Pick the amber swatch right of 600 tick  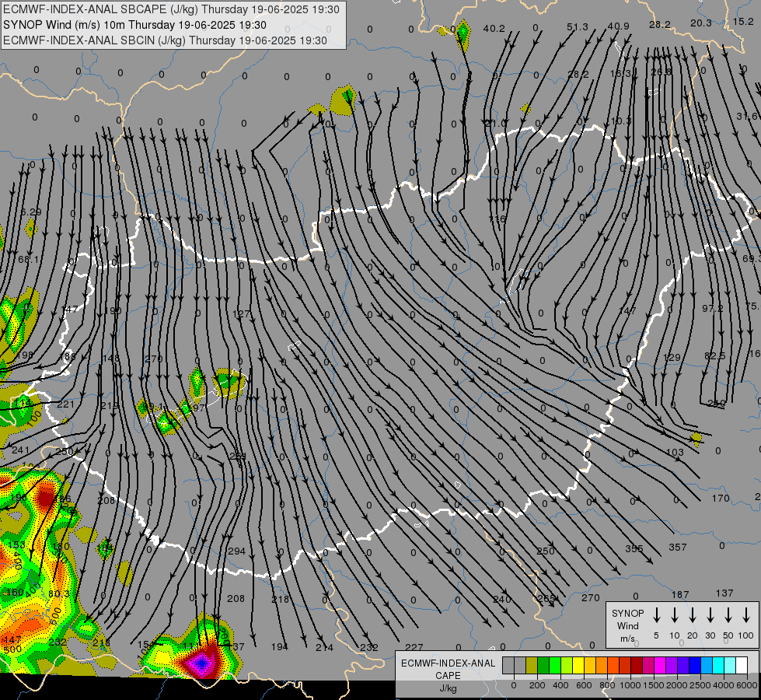pos(590,665)
